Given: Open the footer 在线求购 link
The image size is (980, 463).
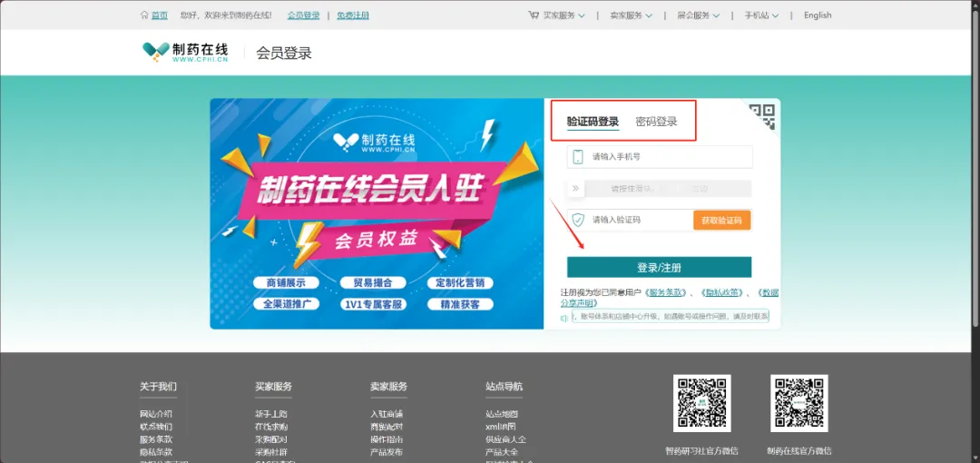Looking at the screenshot, I should [x=271, y=427].
